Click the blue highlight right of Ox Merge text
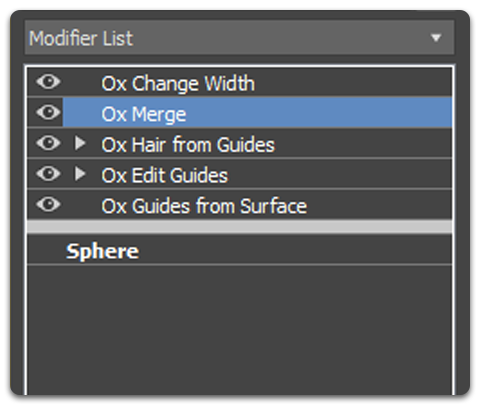This screenshot has width=480, height=405. tap(319, 113)
